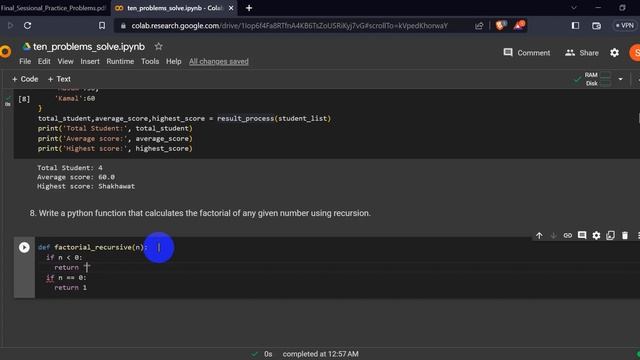640x360 pixels.
Task: Reload the browser page
Action: 27,25
